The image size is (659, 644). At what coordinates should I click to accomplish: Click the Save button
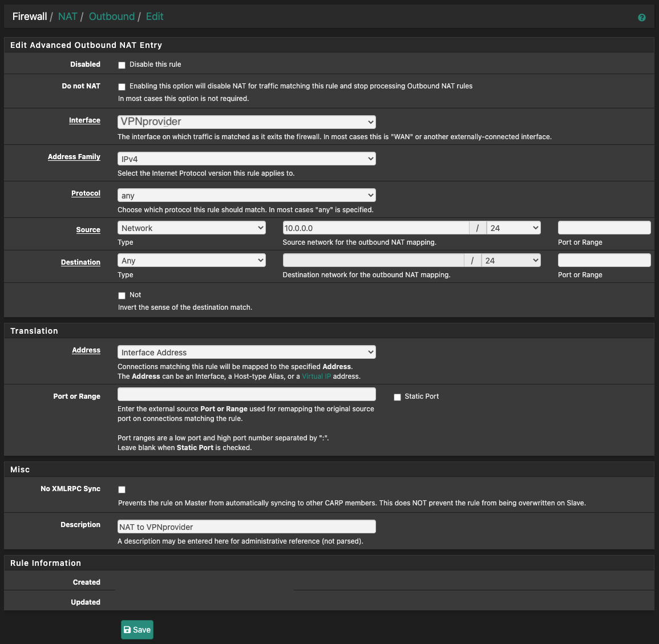point(137,630)
